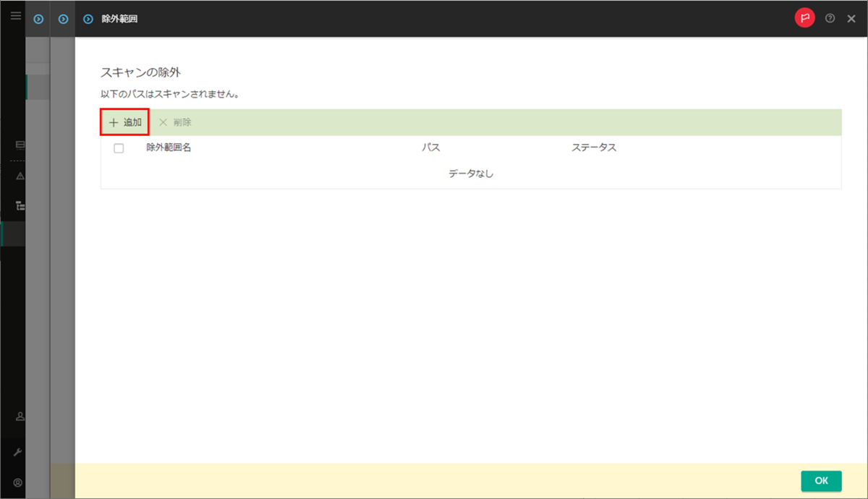Click the パス column header
The width and height of the screenshot is (868, 499).
point(431,147)
